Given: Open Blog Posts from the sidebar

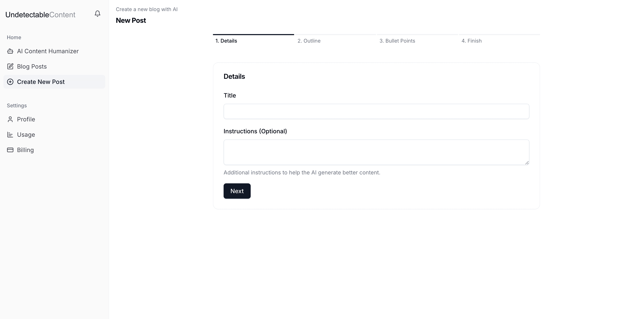Looking at the screenshot, I should coord(32,66).
